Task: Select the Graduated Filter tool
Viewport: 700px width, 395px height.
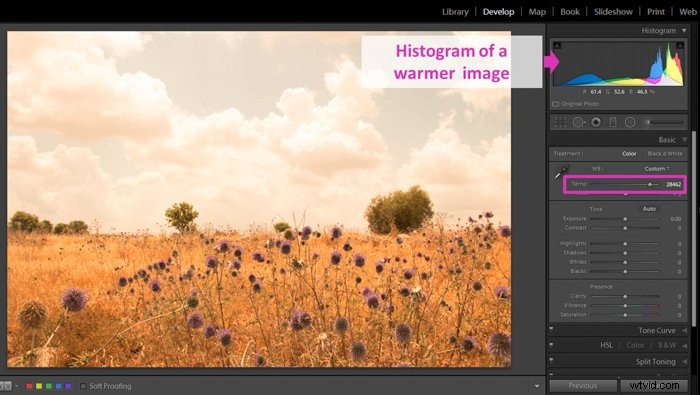Action: click(613, 122)
